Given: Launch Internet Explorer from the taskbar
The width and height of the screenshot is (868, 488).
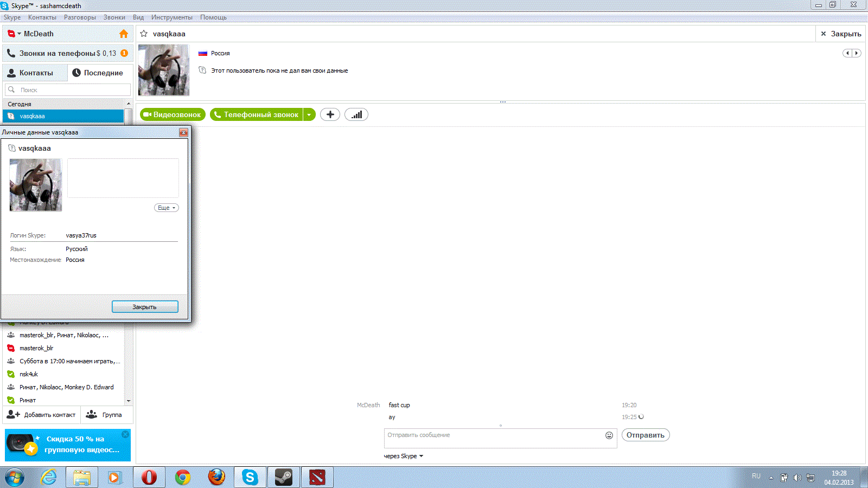Looking at the screenshot, I should pyautogui.click(x=49, y=477).
